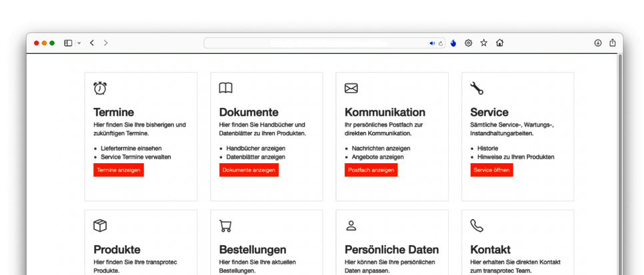The image size is (644, 275).
Task: Mute the tab audio speaker icon
Action: 432,43
